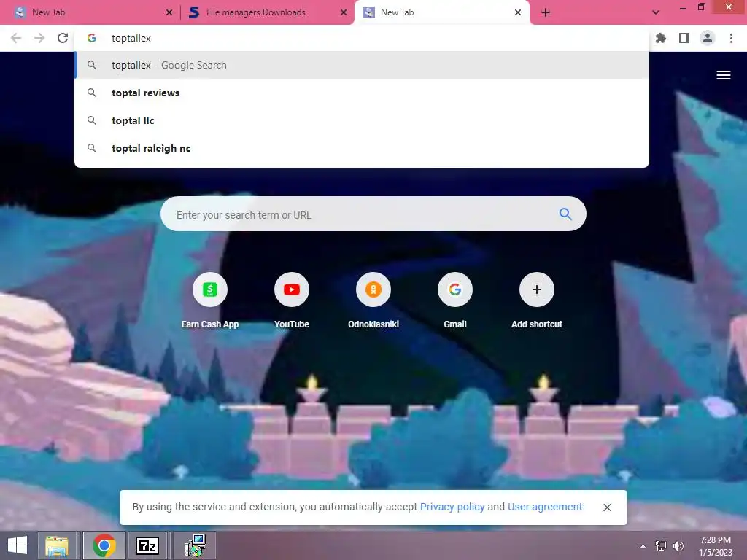Select 'toptallex - Google Search' suggestion
This screenshot has height=560, width=747.
point(362,65)
